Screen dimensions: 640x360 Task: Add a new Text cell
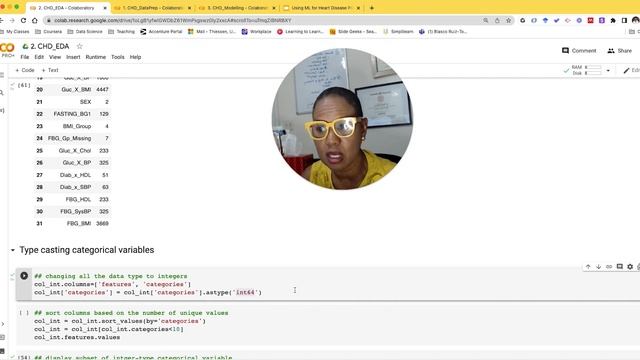pos(50,70)
